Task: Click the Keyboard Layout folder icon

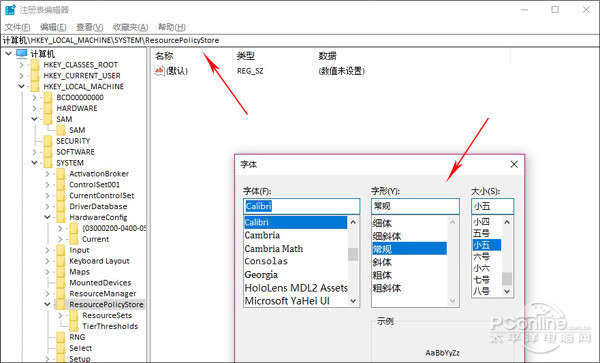Action: [61, 261]
